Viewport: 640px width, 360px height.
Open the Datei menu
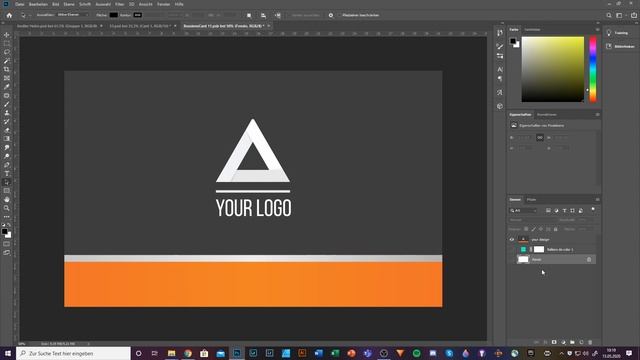pyautogui.click(x=20, y=4)
